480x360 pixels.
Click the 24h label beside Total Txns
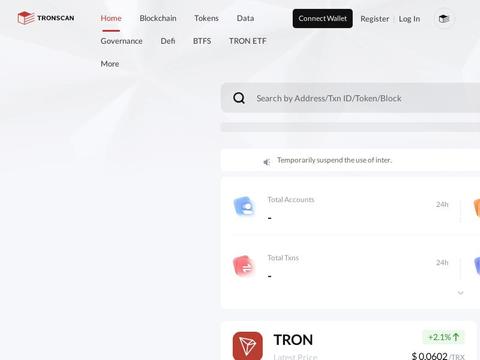(442, 263)
